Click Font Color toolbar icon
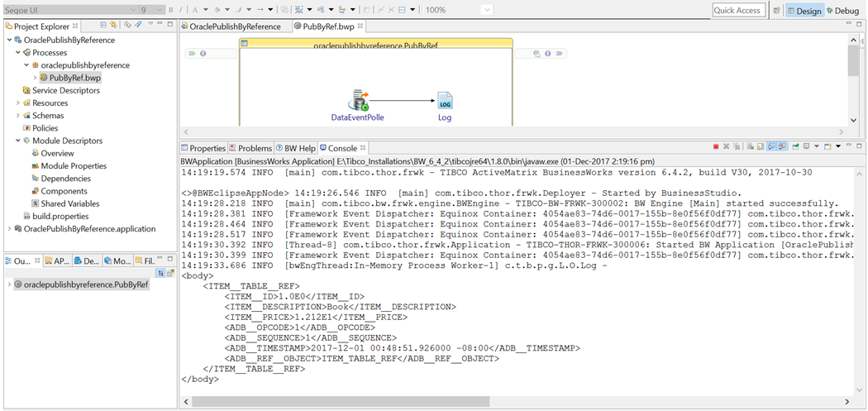Screen dimensions: 868x411 tap(195, 10)
